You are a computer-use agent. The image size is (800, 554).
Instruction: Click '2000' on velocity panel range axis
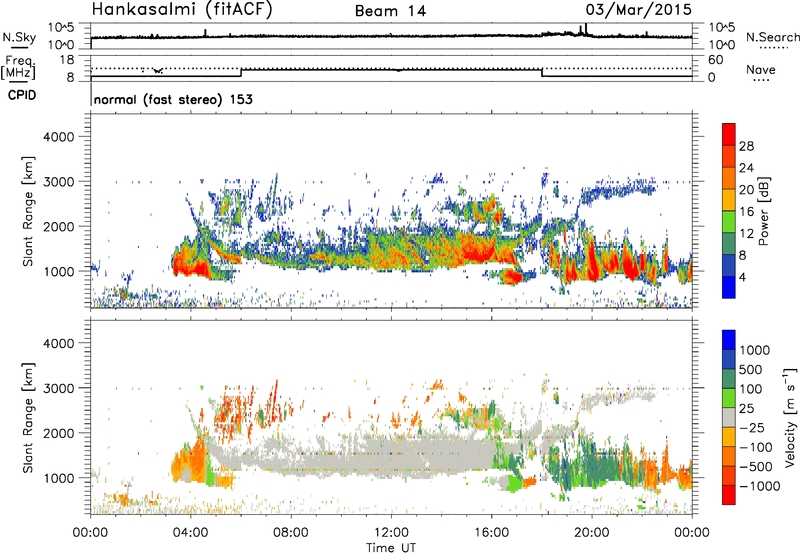pyautogui.click(x=58, y=433)
